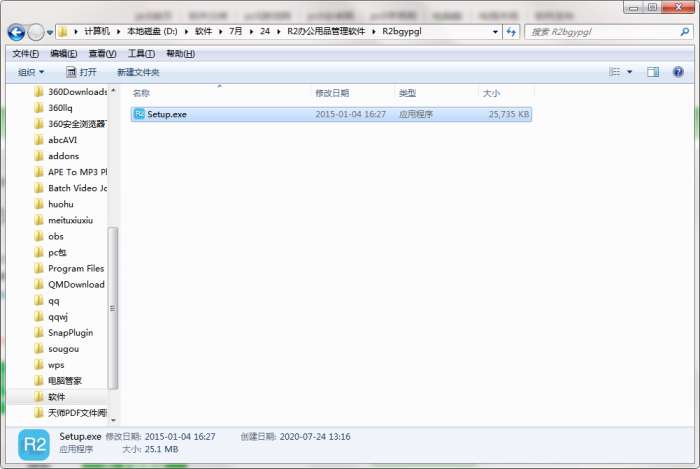Select 计算机 in the address path
This screenshot has height=469, width=700.
(97, 31)
